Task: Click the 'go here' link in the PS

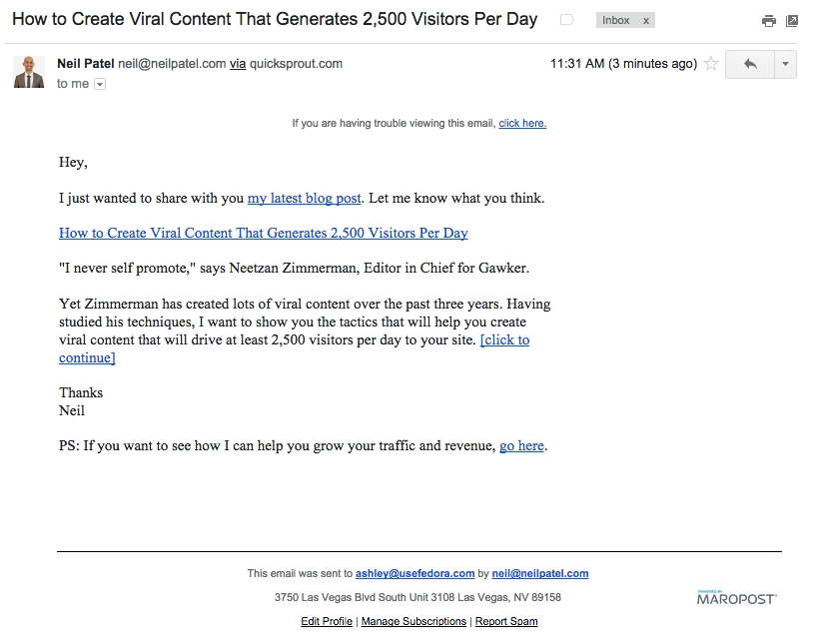Action: coord(520,445)
